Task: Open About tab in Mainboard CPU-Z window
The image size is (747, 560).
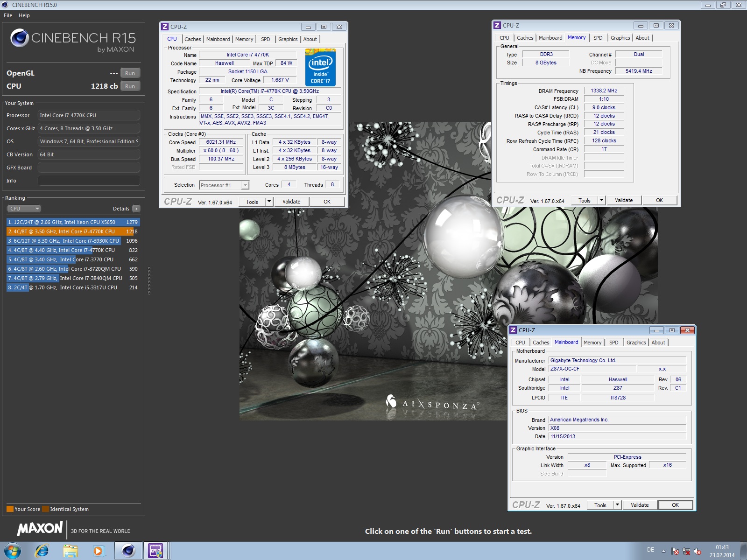Action: [x=658, y=343]
